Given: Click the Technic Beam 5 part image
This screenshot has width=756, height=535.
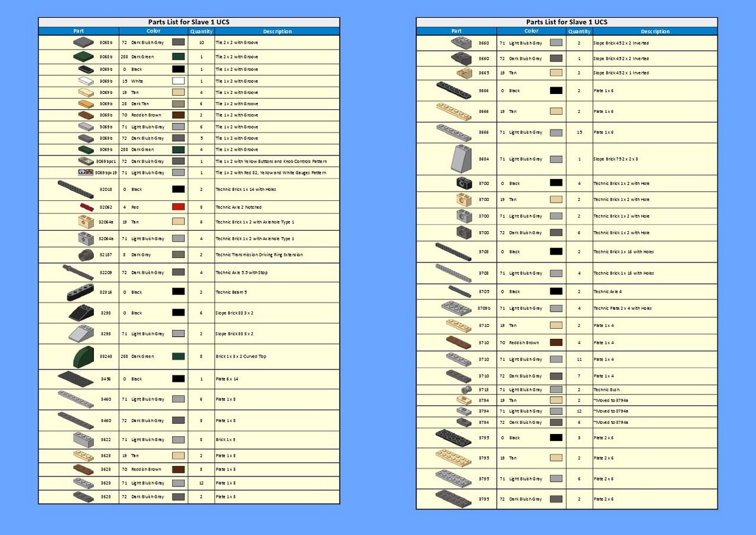Looking at the screenshot, I should tap(80, 292).
